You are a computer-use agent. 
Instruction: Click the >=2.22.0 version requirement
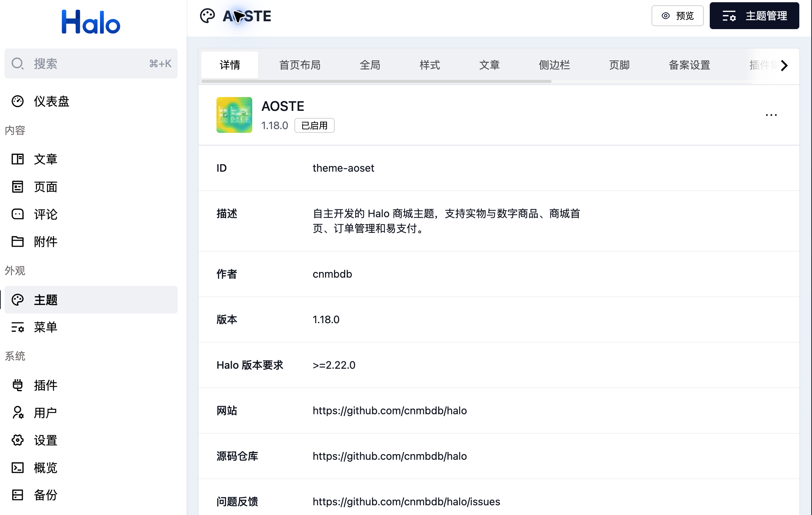click(334, 365)
